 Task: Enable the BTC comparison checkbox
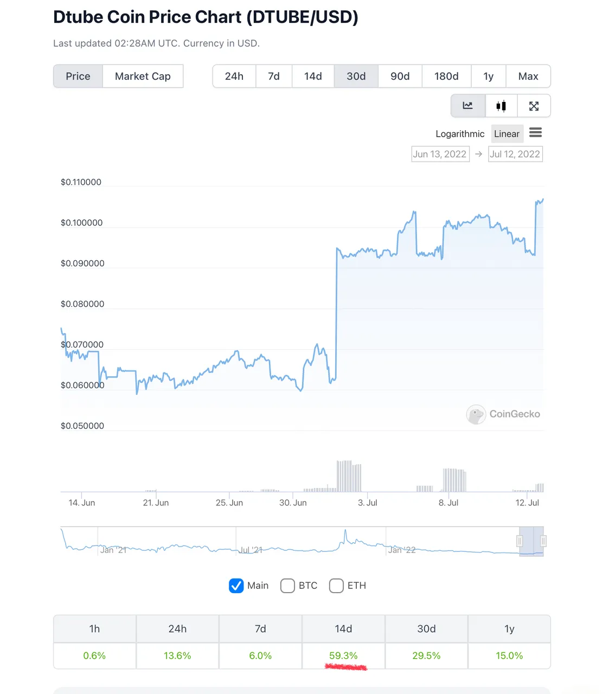287,586
